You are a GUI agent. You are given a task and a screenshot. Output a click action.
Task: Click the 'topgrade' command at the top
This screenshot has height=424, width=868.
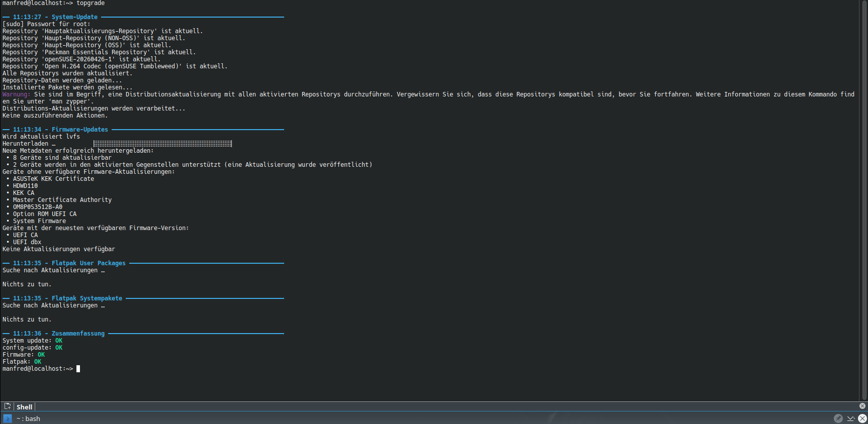91,3
